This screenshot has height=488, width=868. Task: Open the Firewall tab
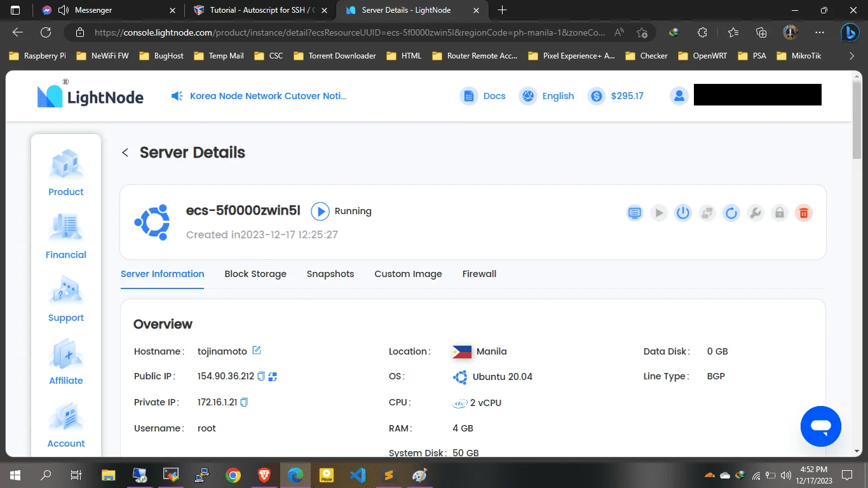coord(479,274)
